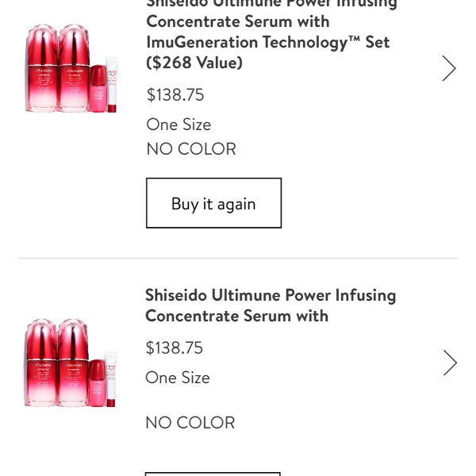Image resolution: width=476 pixels, height=476 pixels.
Task: Select One Size label of the lower item
Action: tap(178, 378)
